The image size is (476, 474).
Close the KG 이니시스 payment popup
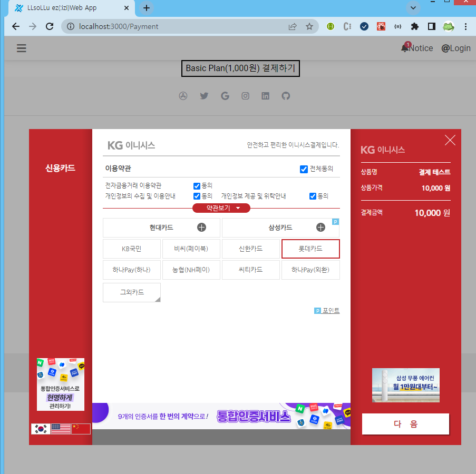(450, 140)
